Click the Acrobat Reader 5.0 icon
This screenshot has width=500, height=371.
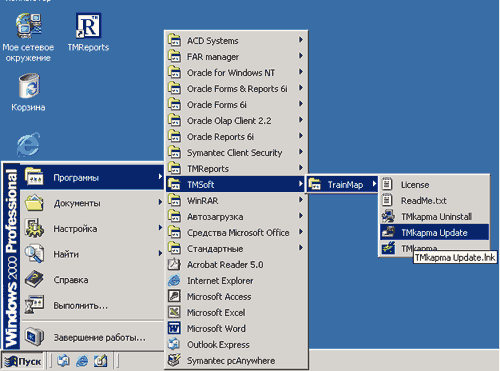(x=174, y=264)
